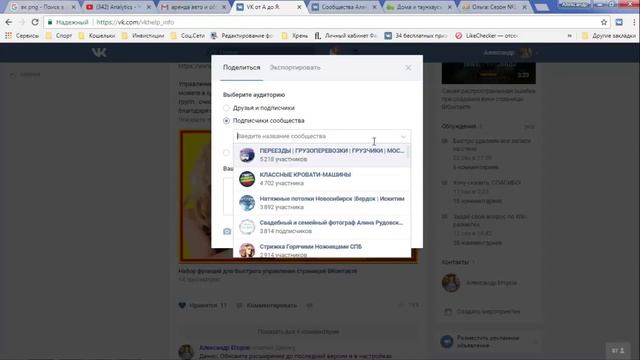Click «Комментировать» under the post
The height and width of the screenshot is (360, 640).
[x=271, y=305]
